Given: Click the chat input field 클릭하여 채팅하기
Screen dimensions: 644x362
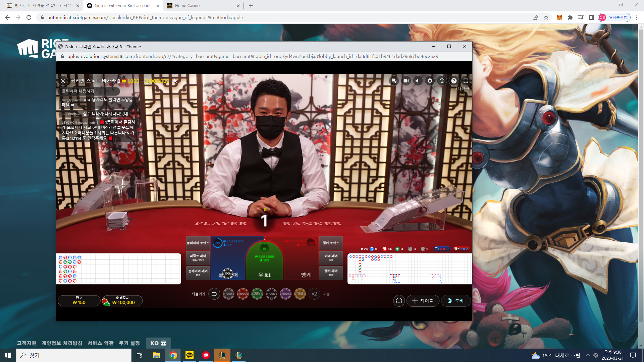Looking at the screenshot, I should point(89,91).
